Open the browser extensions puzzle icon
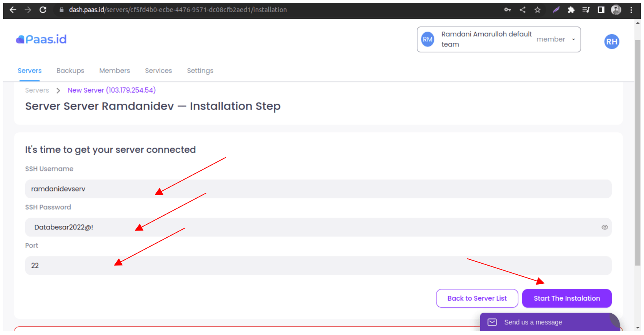Image resolution: width=644 pixels, height=335 pixels. (x=571, y=10)
